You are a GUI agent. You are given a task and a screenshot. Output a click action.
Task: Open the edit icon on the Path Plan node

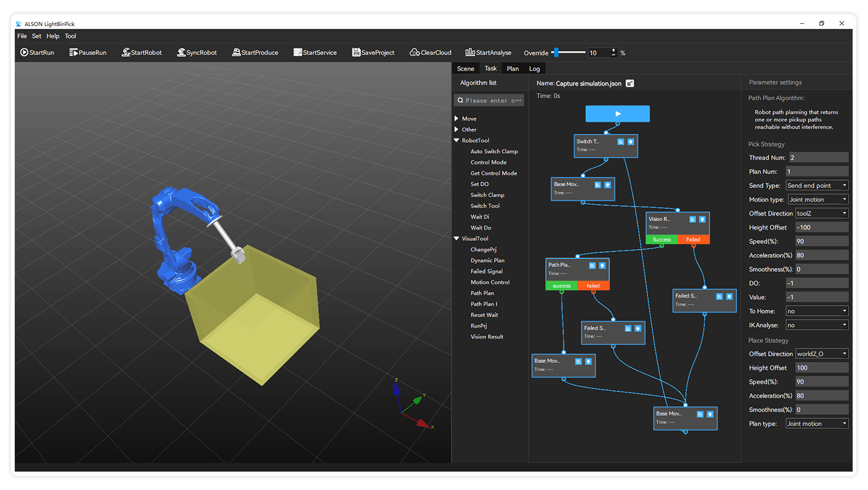591,265
